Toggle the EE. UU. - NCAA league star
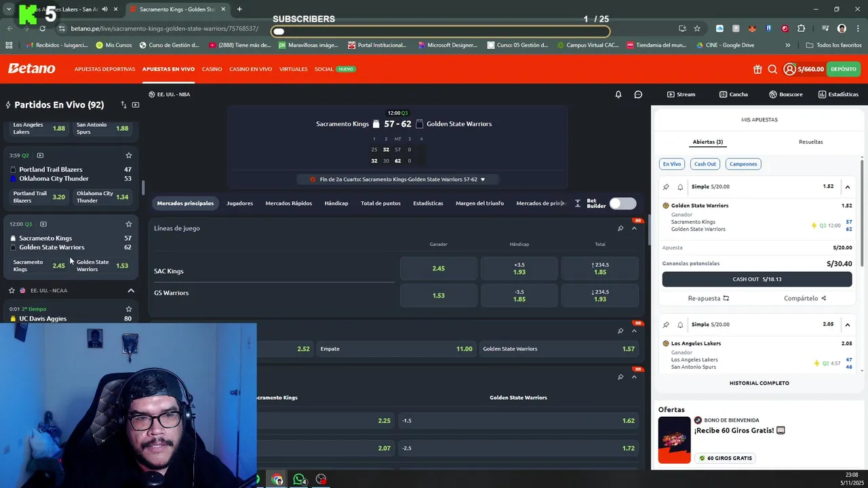The height and width of the screenshot is (488, 868). click(12, 290)
